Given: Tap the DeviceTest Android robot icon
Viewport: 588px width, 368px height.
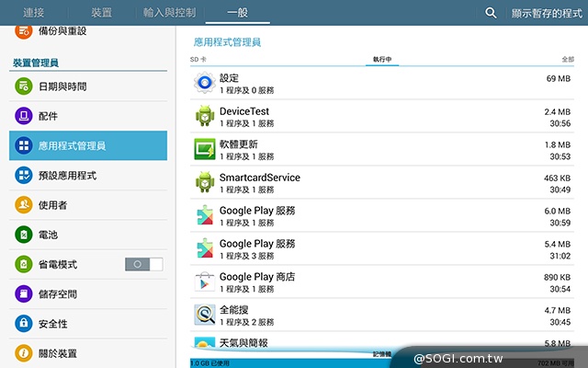Looking at the screenshot, I should [x=205, y=116].
